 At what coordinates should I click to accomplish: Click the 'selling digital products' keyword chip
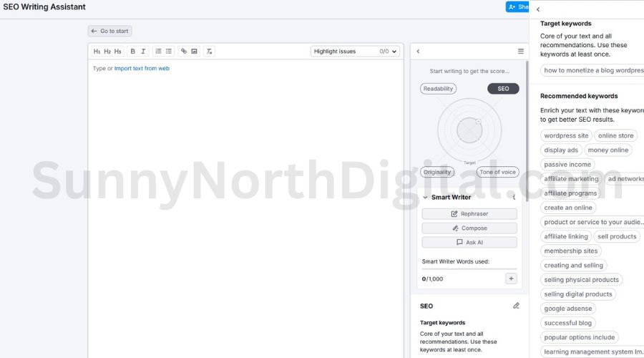[578, 294]
